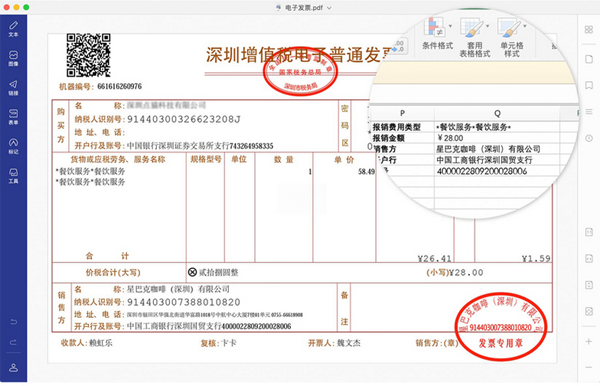Screen dimensions: 600x386
Task: Click seller tax ID 914403007388010820
Action: [x=184, y=302]
